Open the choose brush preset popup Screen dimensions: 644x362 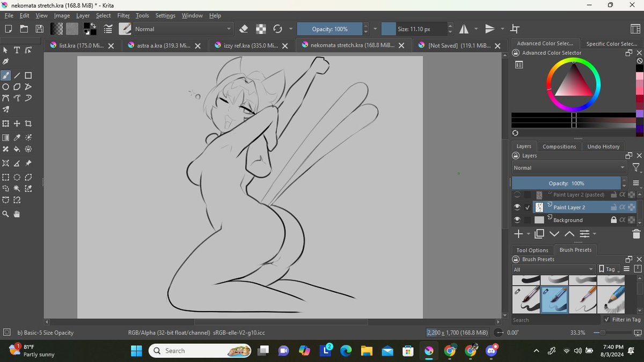[125, 29]
